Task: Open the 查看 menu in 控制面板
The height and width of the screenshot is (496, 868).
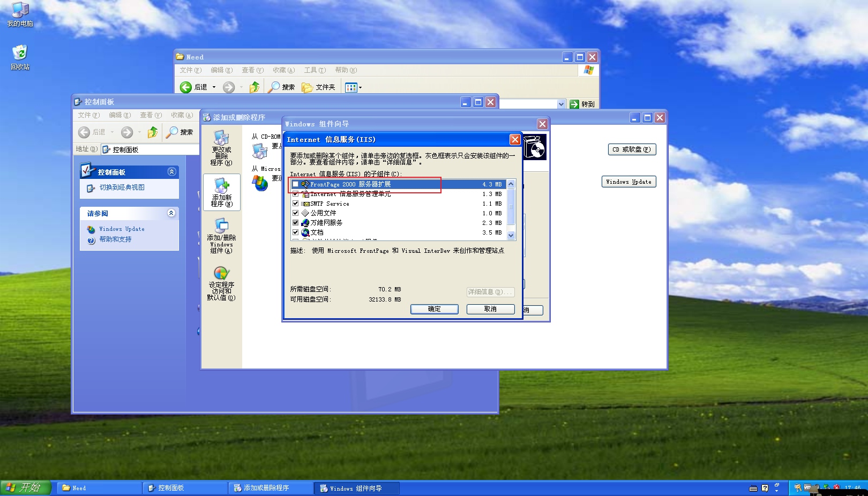Action: (150, 115)
